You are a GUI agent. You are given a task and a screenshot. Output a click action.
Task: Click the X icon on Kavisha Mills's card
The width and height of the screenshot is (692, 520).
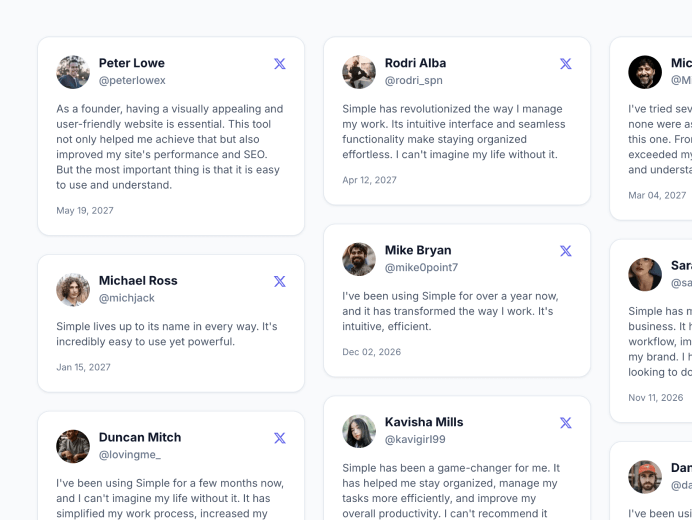click(566, 423)
